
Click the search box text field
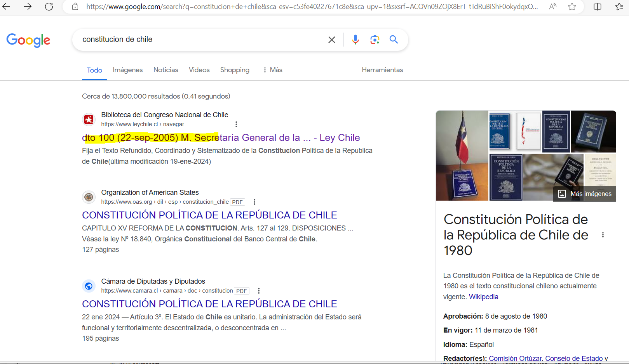(202, 40)
